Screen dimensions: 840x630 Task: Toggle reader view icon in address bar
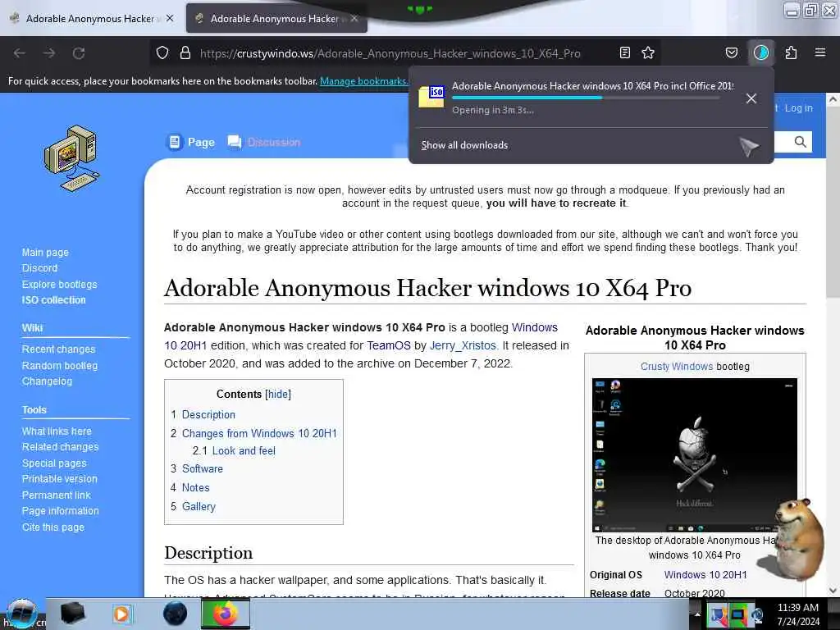[624, 52]
